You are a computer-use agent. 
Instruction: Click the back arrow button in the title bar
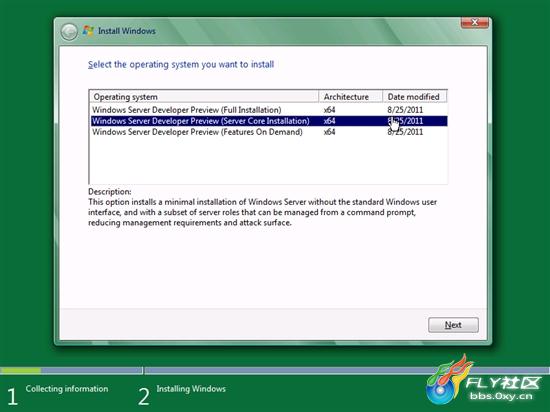click(69, 32)
